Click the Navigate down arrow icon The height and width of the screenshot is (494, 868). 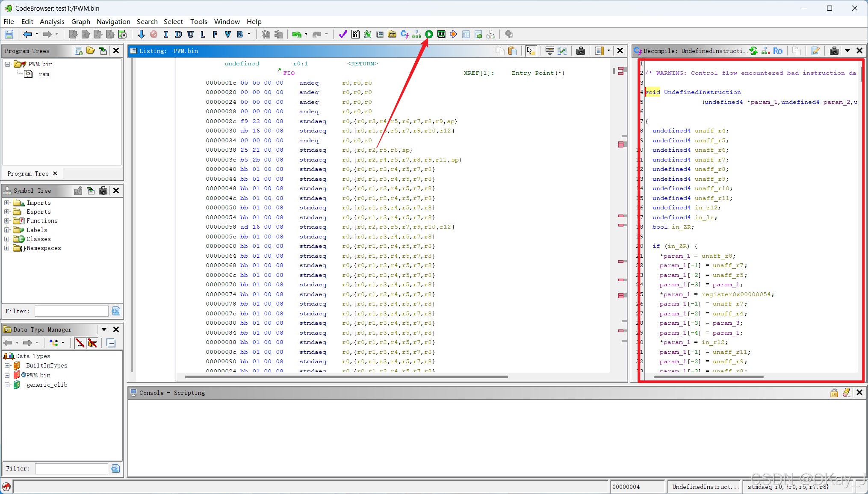click(141, 34)
